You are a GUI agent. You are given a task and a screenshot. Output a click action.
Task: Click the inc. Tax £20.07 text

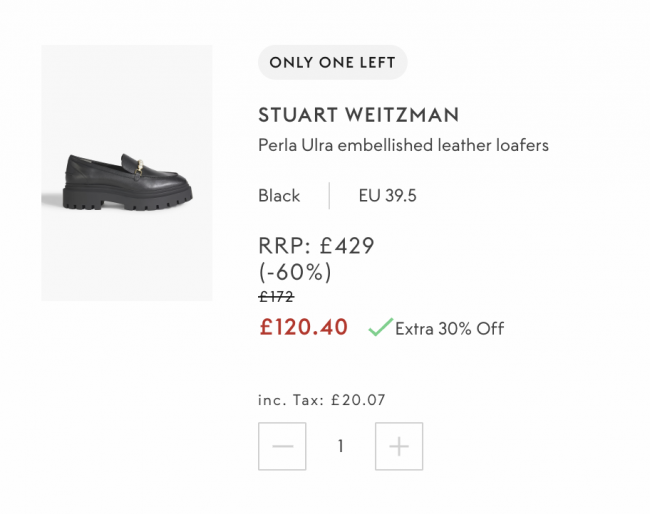[x=322, y=400]
